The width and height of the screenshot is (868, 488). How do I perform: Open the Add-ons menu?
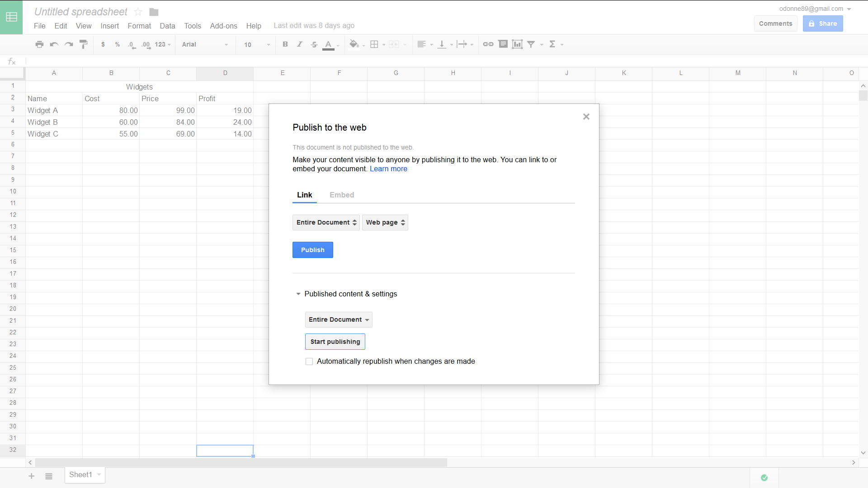point(224,26)
